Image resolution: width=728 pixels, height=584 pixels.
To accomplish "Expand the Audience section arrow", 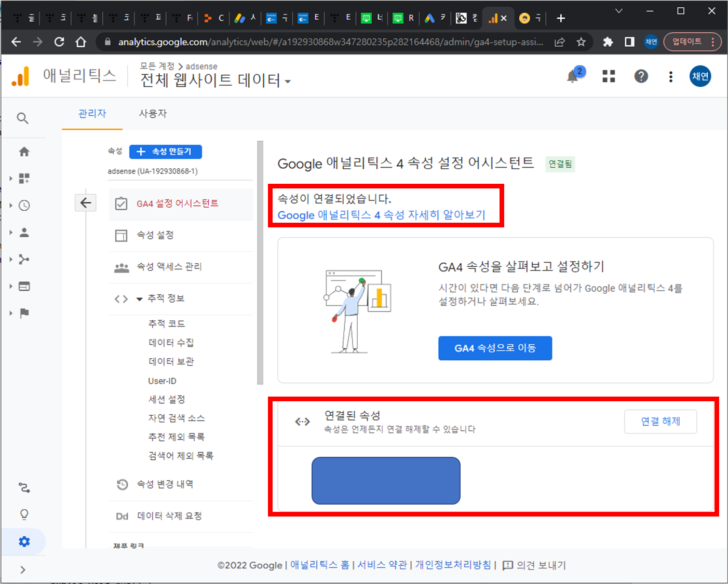I will pos(11,233).
